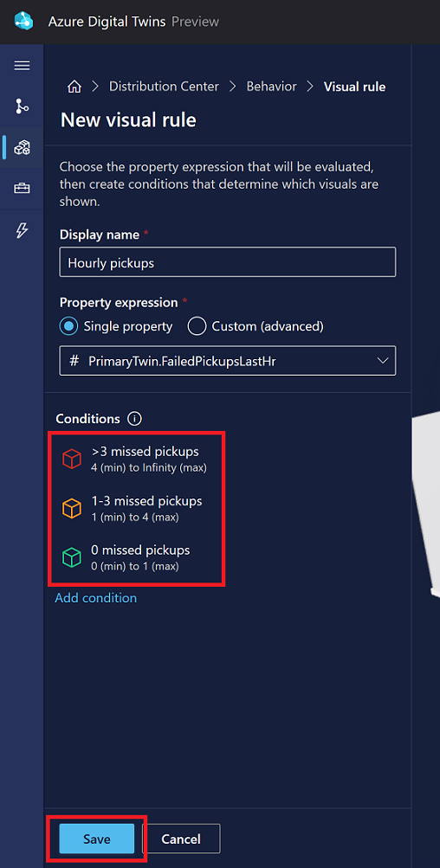The image size is (440, 868).
Task: Show the Conditions info tooltip icon
Action: click(133, 419)
